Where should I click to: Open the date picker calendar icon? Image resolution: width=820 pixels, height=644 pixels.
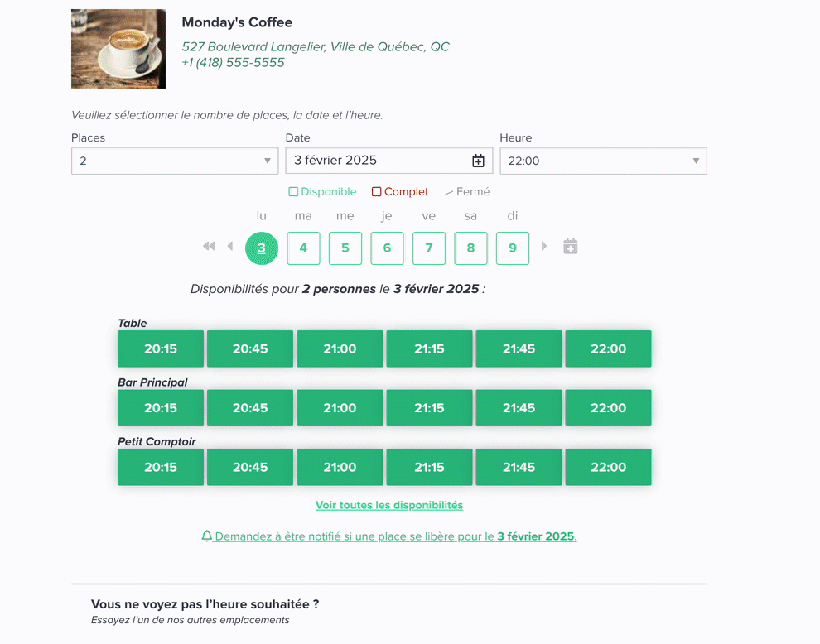click(x=478, y=161)
